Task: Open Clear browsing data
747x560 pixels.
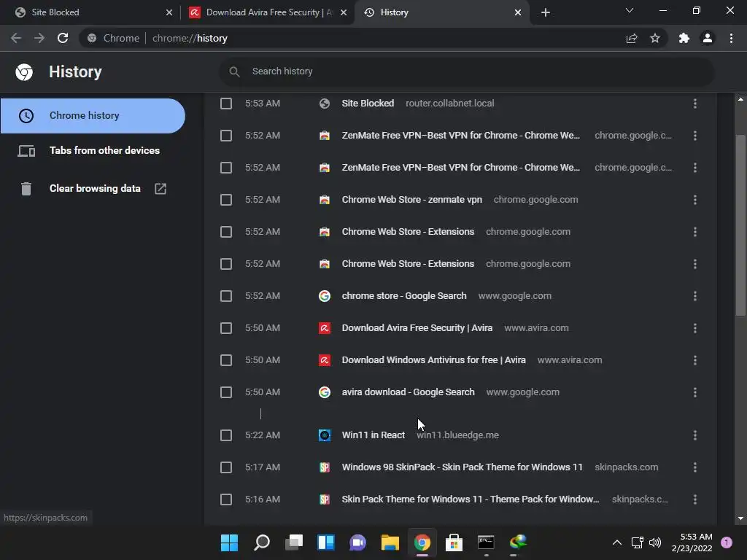Action: 93,189
